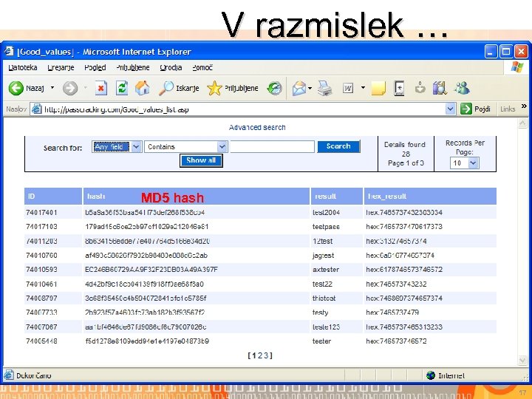Screen dimensions: 532x399
Task: Open Iskanje search magnifier
Action: (166, 88)
